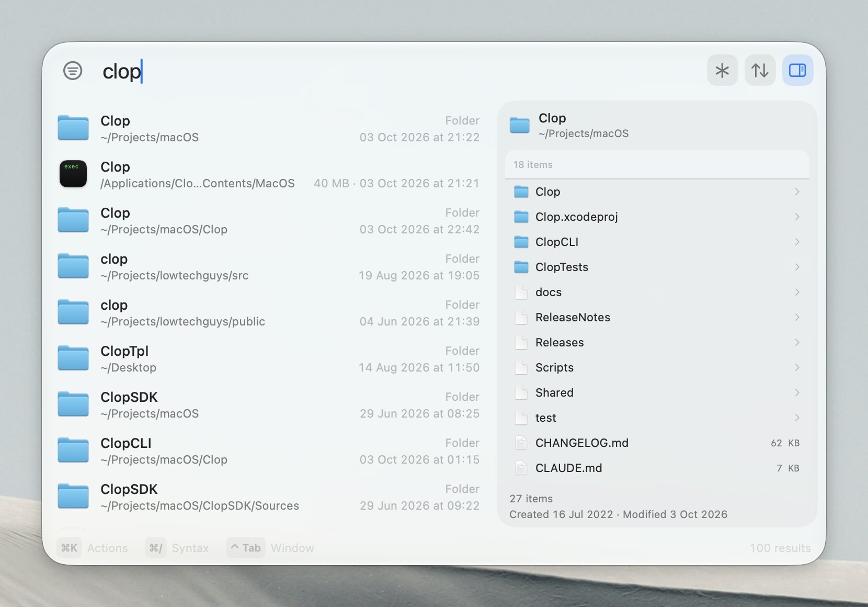
Task: Open the sort order arrows button
Action: pyautogui.click(x=760, y=70)
